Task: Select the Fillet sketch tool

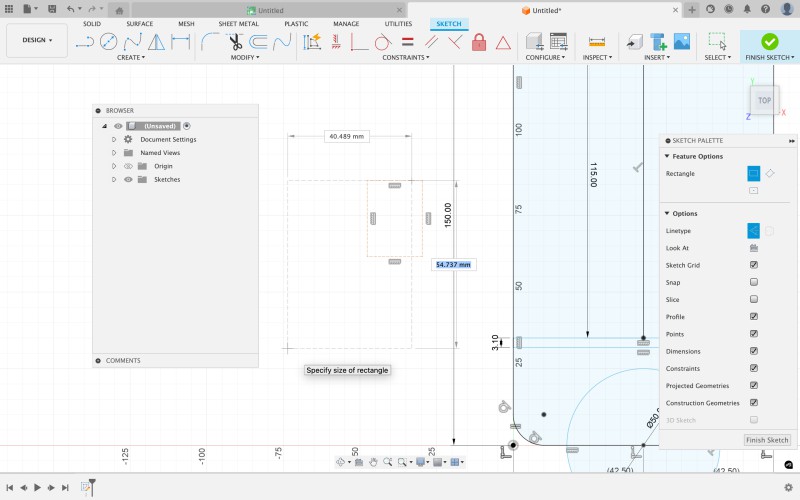Action: point(210,42)
